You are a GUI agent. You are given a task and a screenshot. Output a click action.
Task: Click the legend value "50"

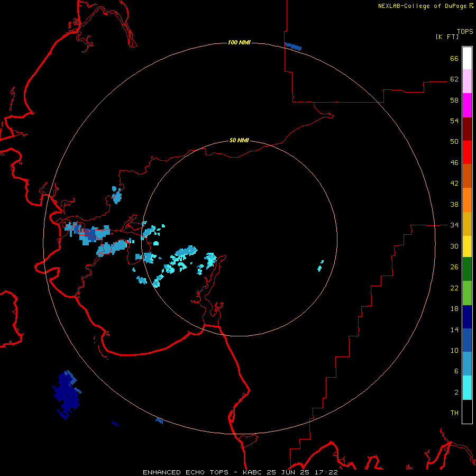point(454,142)
